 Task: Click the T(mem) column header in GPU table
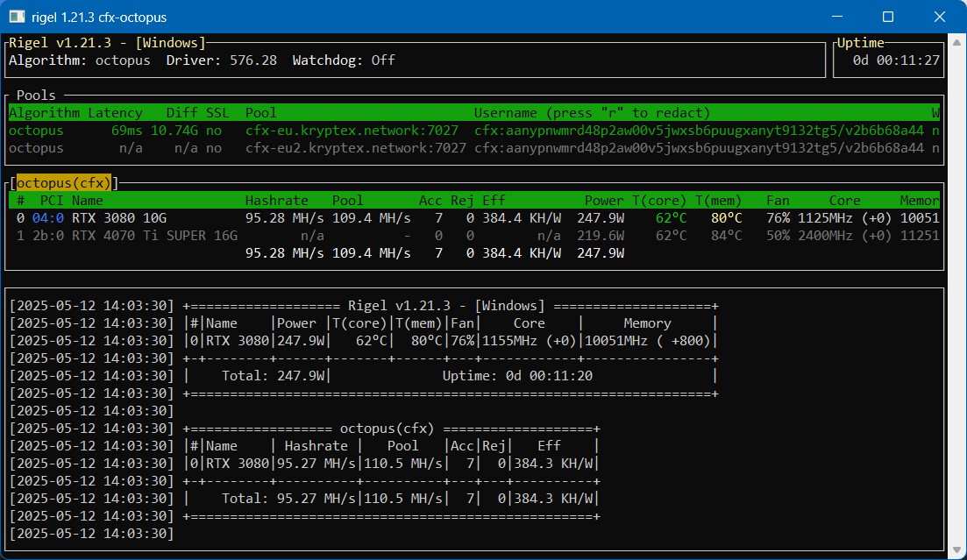(719, 201)
